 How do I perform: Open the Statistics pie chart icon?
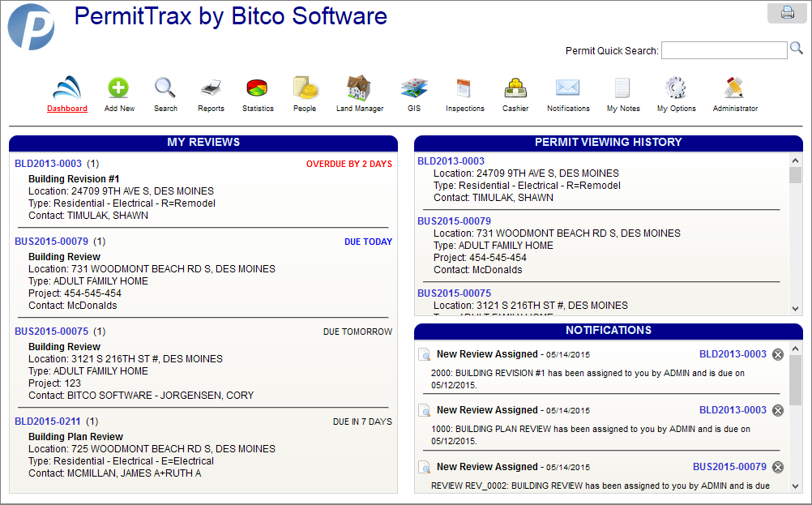click(257, 88)
